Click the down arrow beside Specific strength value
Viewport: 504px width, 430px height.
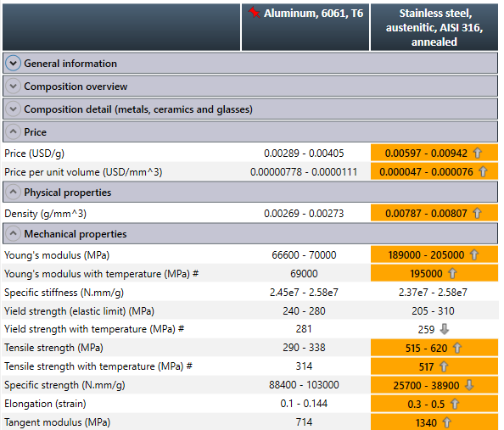click(x=469, y=385)
